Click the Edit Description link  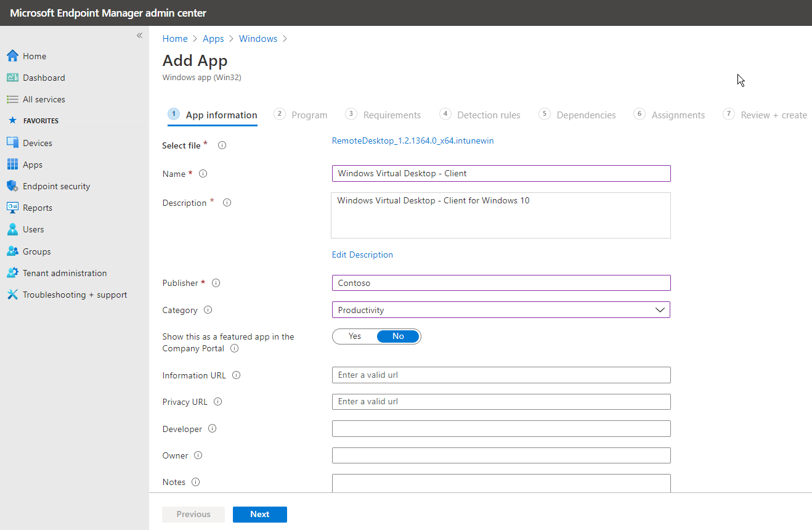[362, 255]
